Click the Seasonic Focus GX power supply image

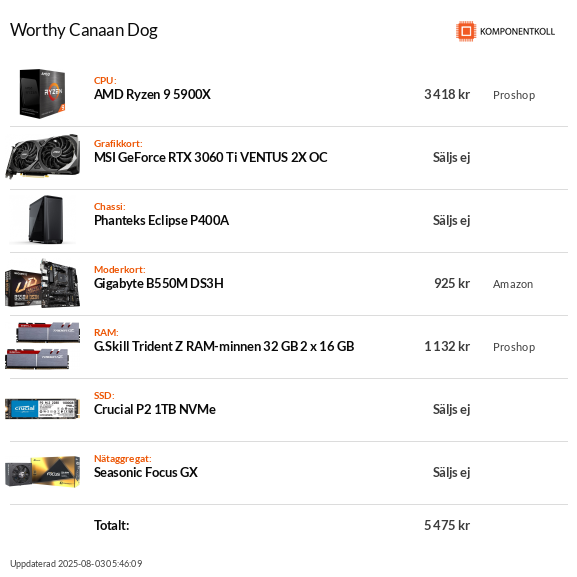(42, 472)
